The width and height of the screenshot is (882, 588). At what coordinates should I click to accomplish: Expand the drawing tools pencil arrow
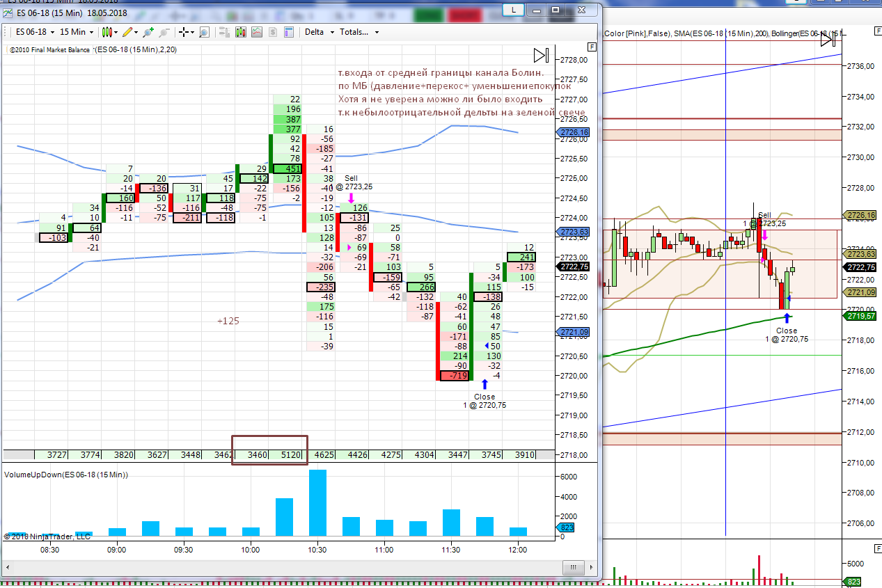tap(137, 32)
